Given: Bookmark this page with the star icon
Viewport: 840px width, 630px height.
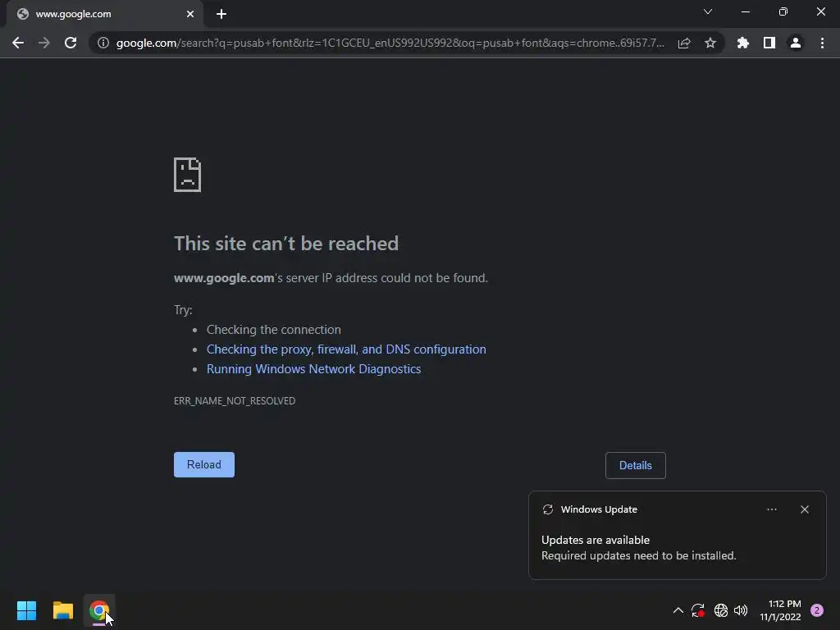Looking at the screenshot, I should 710,43.
